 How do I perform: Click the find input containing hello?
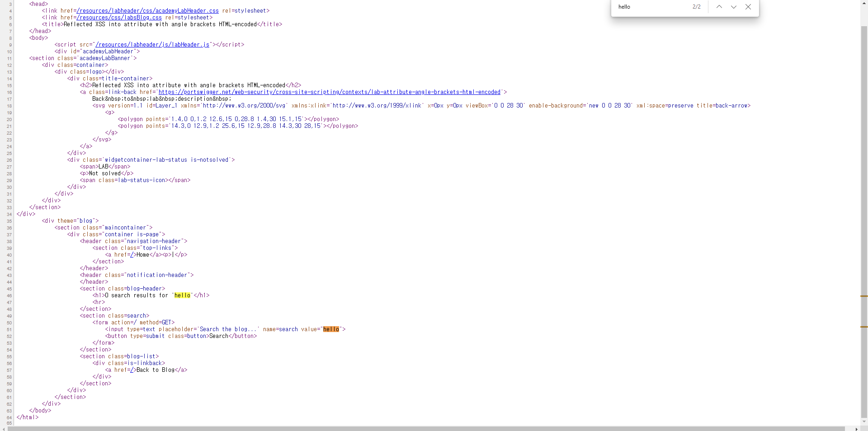(651, 7)
